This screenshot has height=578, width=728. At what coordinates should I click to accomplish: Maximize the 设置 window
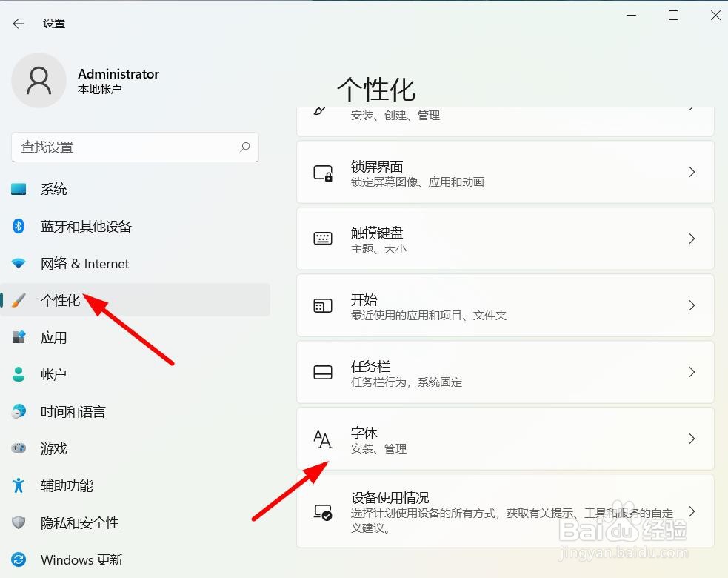[673, 16]
